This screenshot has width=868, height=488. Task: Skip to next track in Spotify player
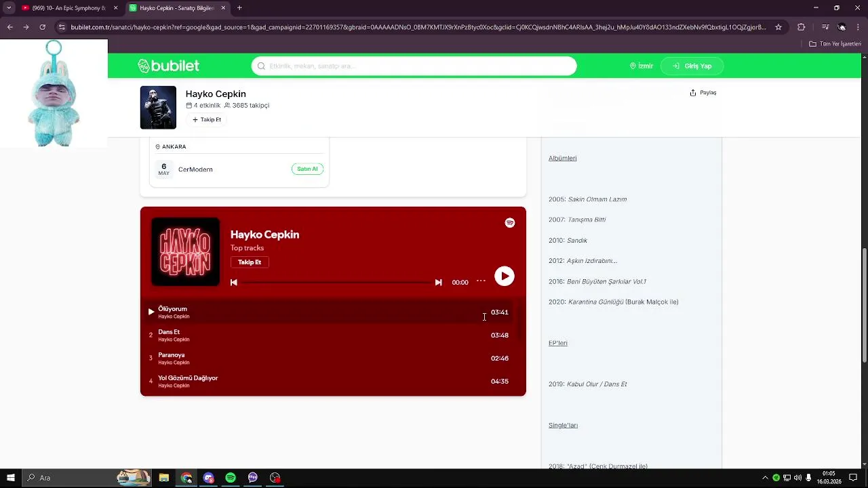[438, 283]
